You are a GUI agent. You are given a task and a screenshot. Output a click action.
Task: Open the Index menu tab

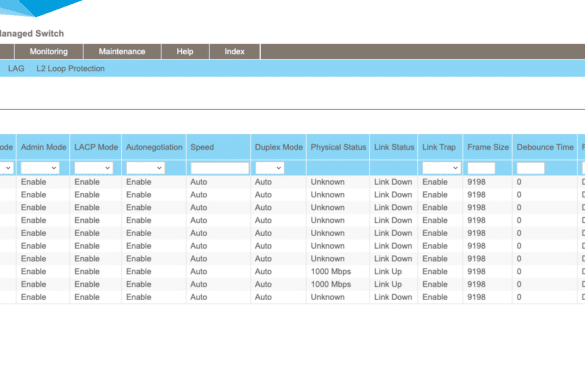click(235, 52)
